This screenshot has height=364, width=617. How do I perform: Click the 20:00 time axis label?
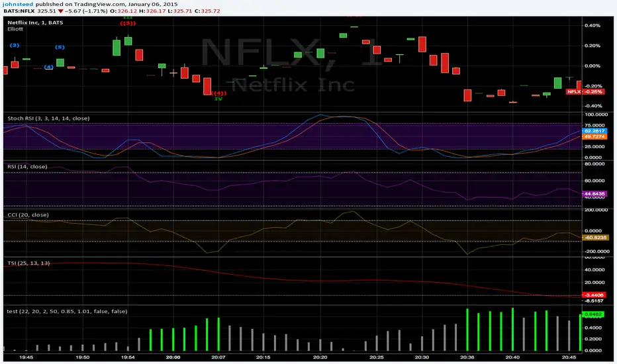pyautogui.click(x=173, y=357)
